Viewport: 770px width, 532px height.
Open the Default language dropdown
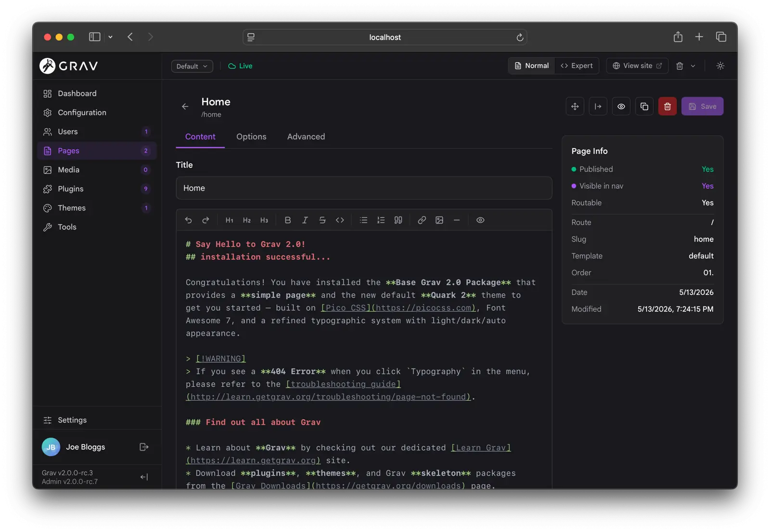192,66
